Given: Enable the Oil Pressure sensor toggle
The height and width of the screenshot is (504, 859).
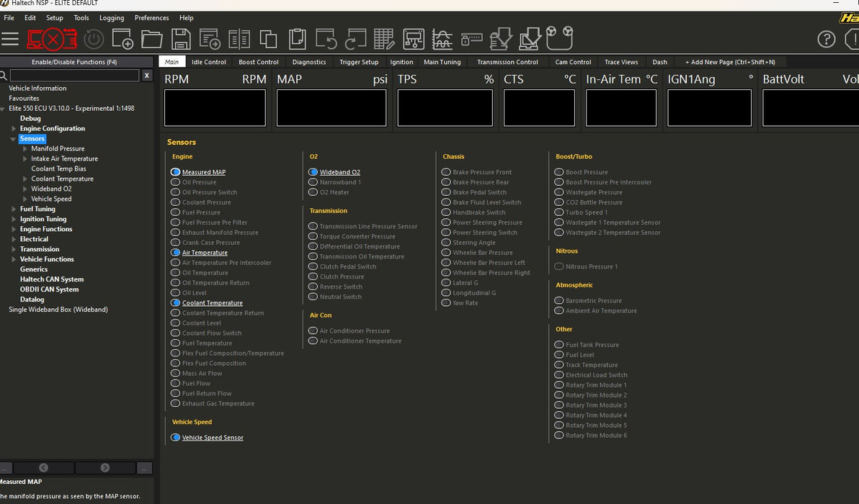Looking at the screenshot, I should tap(175, 182).
